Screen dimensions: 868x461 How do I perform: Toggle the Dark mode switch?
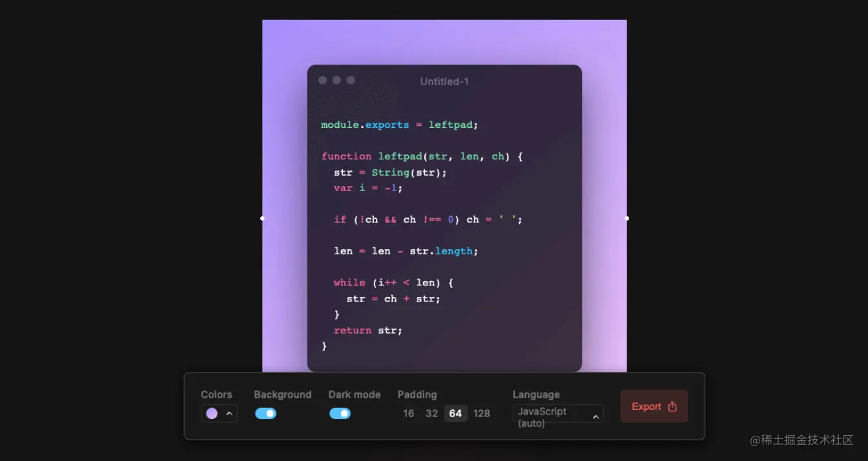tap(340, 413)
